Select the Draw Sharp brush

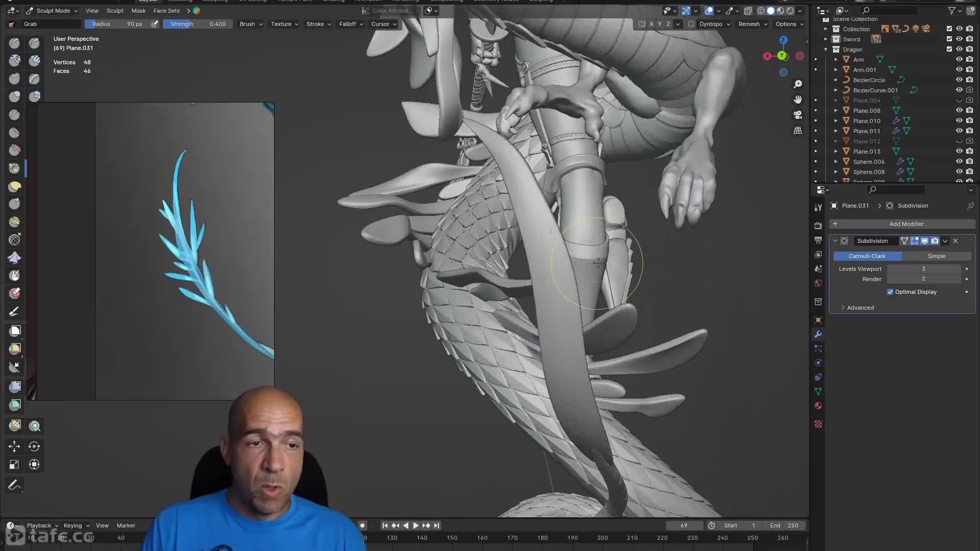click(x=34, y=43)
